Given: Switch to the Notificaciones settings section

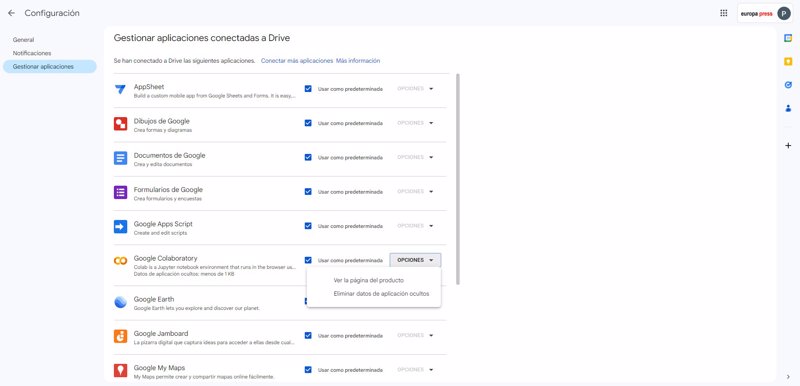Looking at the screenshot, I should point(32,53).
